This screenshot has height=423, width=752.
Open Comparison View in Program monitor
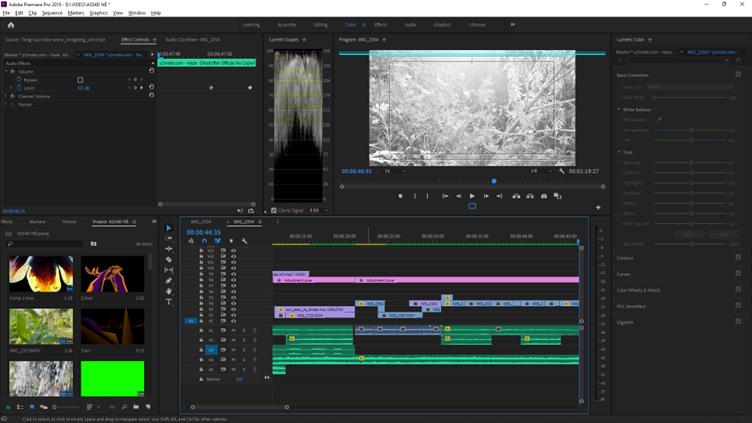pos(558,196)
